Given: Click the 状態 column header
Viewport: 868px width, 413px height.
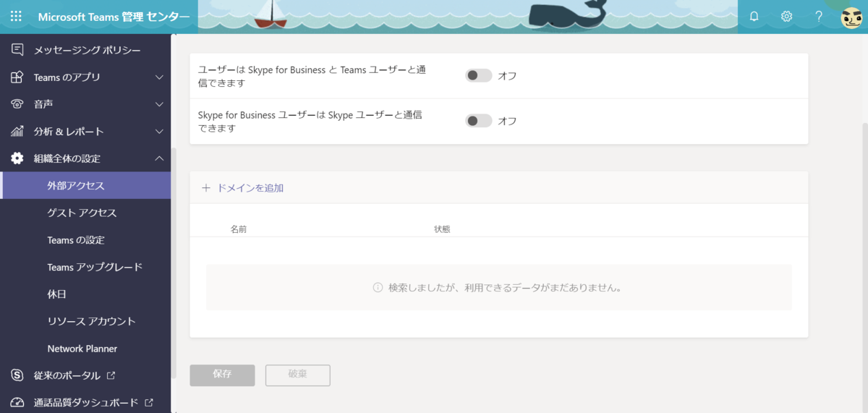Looking at the screenshot, I should pos(442,229).
